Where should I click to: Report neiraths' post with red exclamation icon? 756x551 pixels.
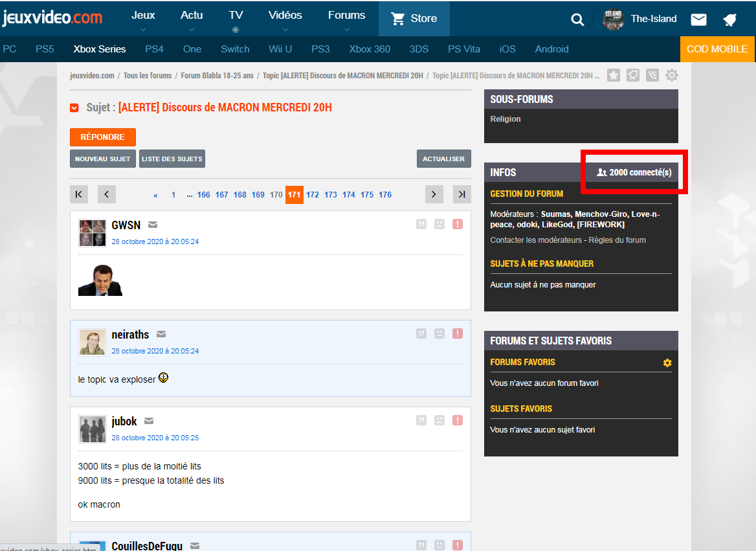[458, 333]
